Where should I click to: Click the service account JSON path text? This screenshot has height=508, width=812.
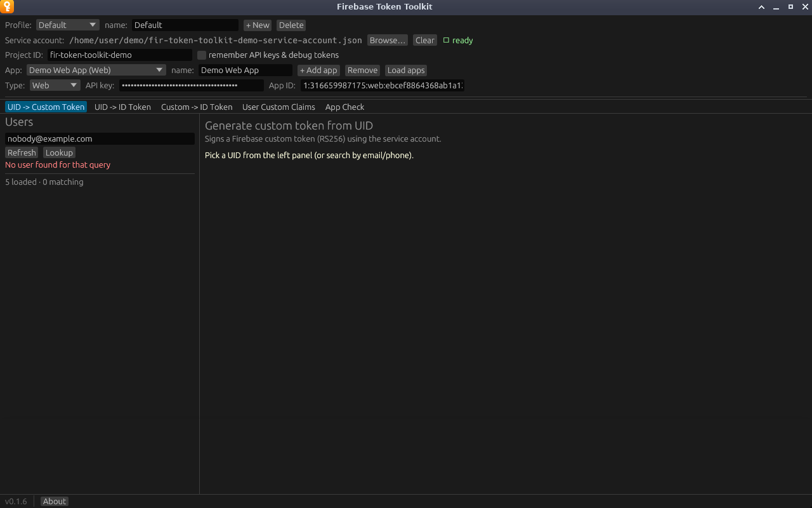tap(216, 40)
